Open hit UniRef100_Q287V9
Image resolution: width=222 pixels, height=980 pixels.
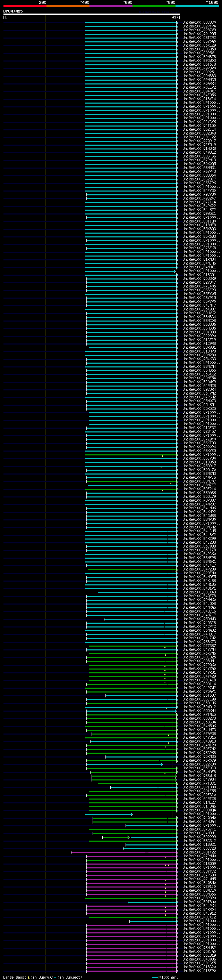199,30
